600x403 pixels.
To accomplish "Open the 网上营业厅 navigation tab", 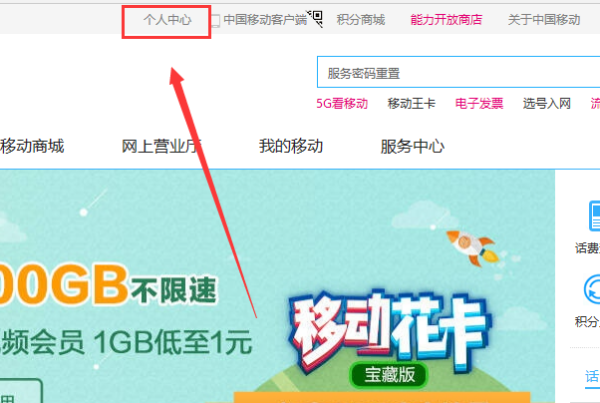I will pyautogui.click(x=161, y=146).
